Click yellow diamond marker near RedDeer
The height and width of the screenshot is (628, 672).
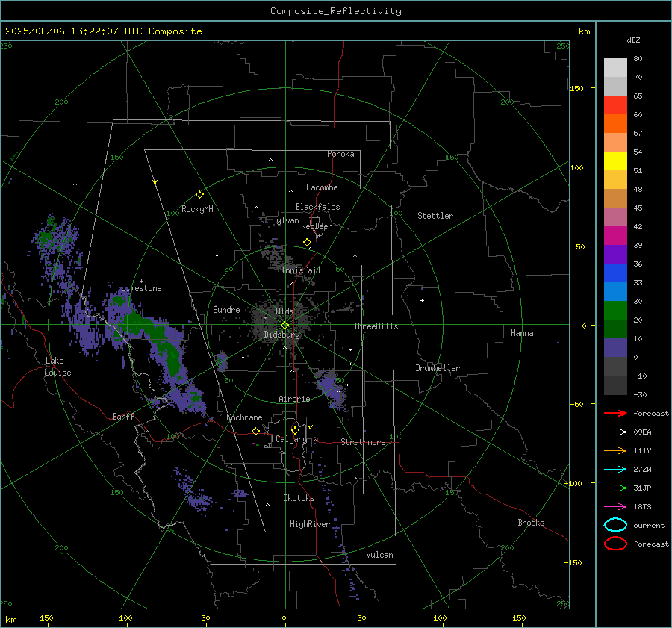[x=307, y=243]
